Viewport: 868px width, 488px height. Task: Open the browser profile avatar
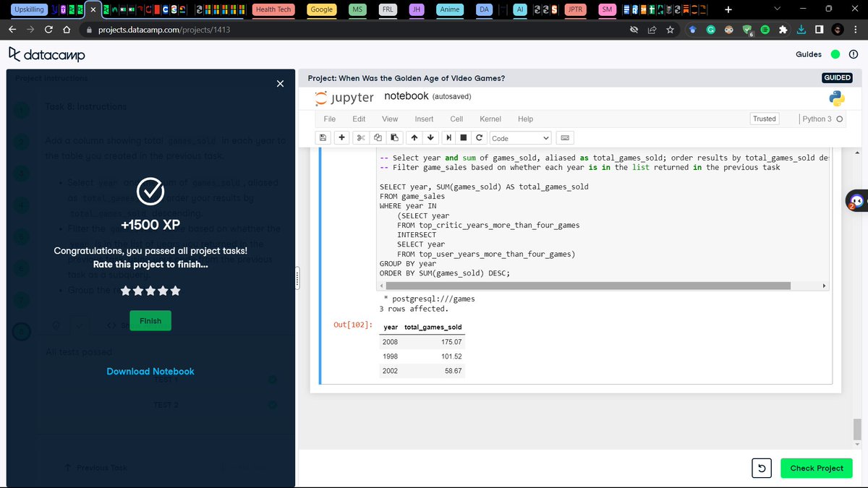click(x=838, y=30)
